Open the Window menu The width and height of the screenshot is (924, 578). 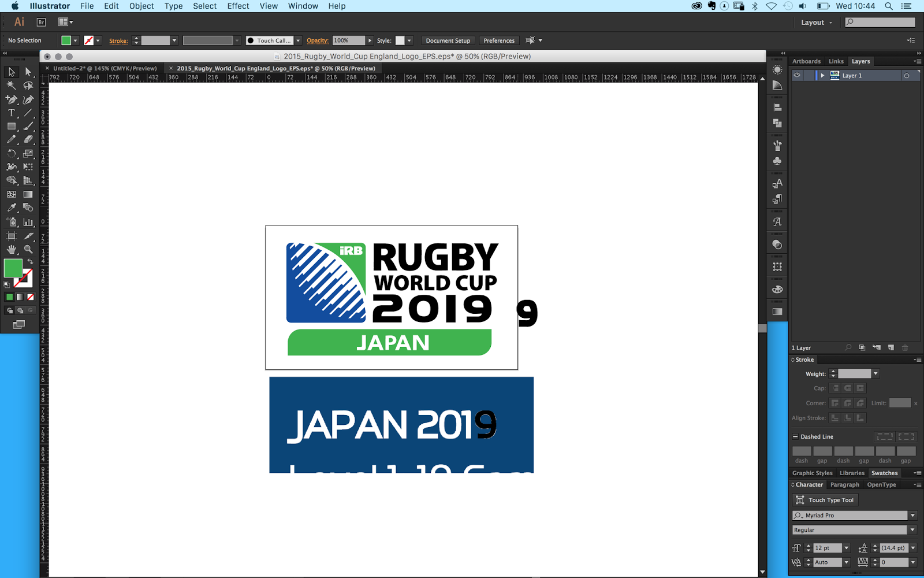(x=303, y=6)
